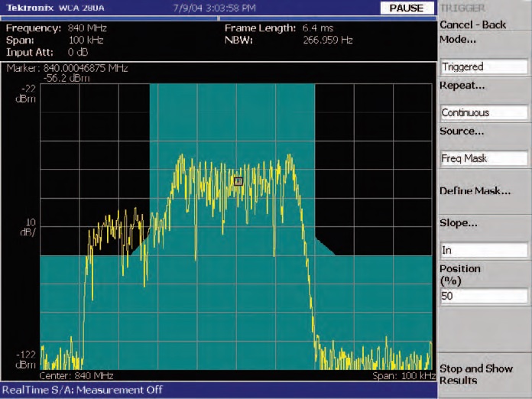Screen dimensions: 532x399
Task: Click the Center 840 MHz label below graph
Action: 75,376
